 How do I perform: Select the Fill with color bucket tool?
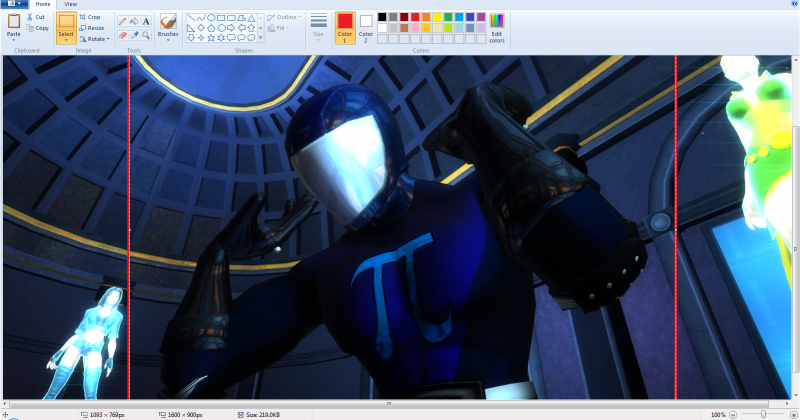[134, 21]
